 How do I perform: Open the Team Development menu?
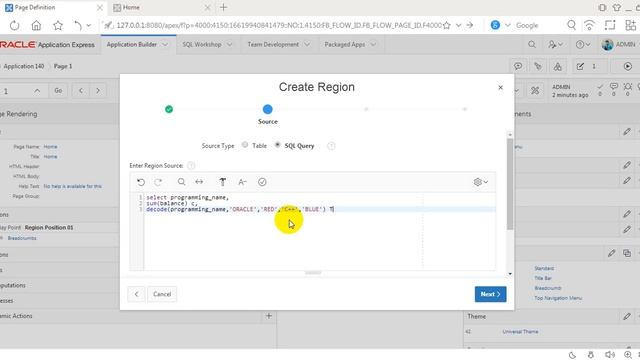tap(273, 44)
